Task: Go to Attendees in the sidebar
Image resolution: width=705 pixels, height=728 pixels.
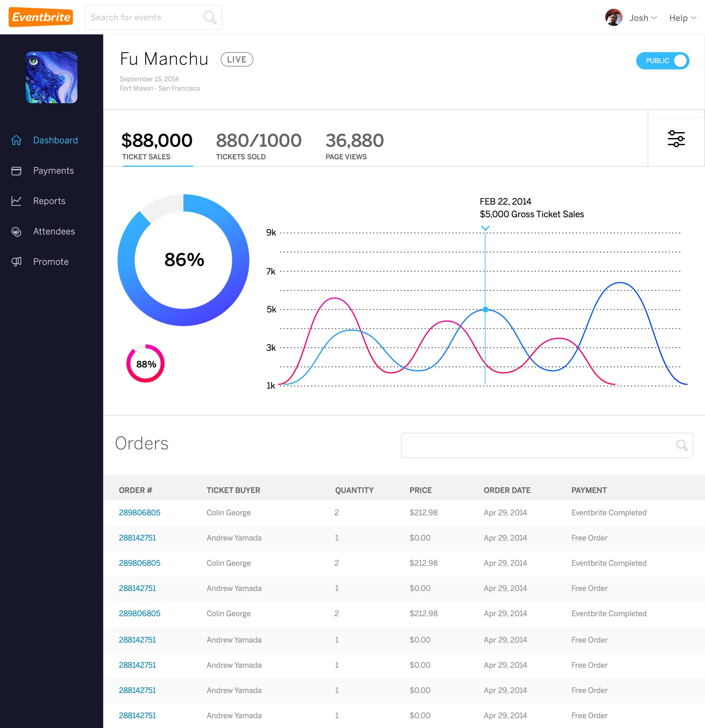Action: click(x=54, y=232)
